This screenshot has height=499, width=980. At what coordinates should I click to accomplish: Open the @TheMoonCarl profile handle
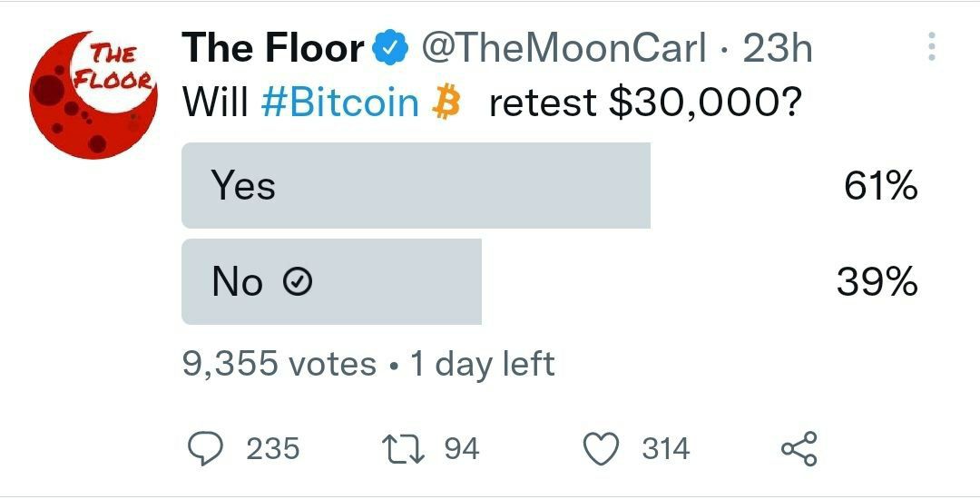[x=563, y=49]
